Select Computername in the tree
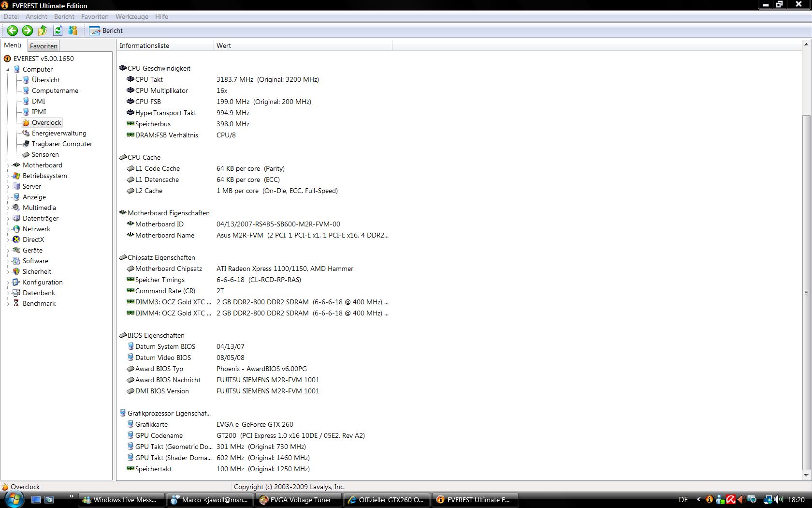 click(55, 90)
